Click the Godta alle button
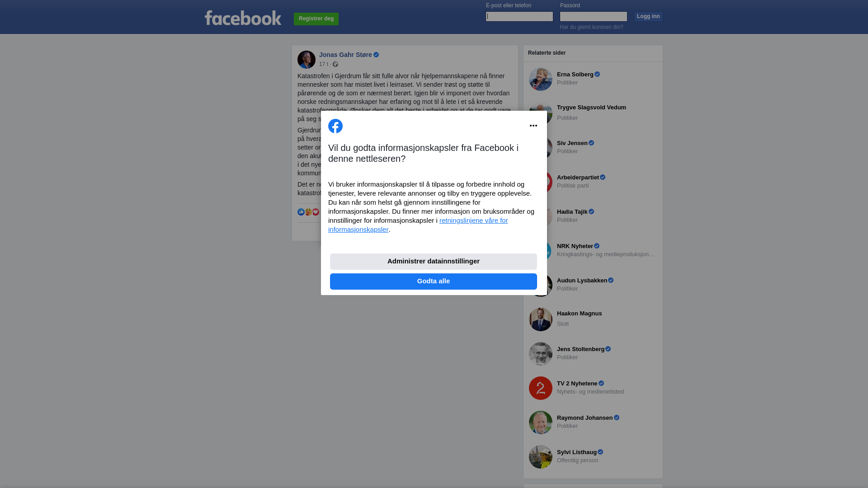Screen dimensions: 868x488 [x=434, y=282]
